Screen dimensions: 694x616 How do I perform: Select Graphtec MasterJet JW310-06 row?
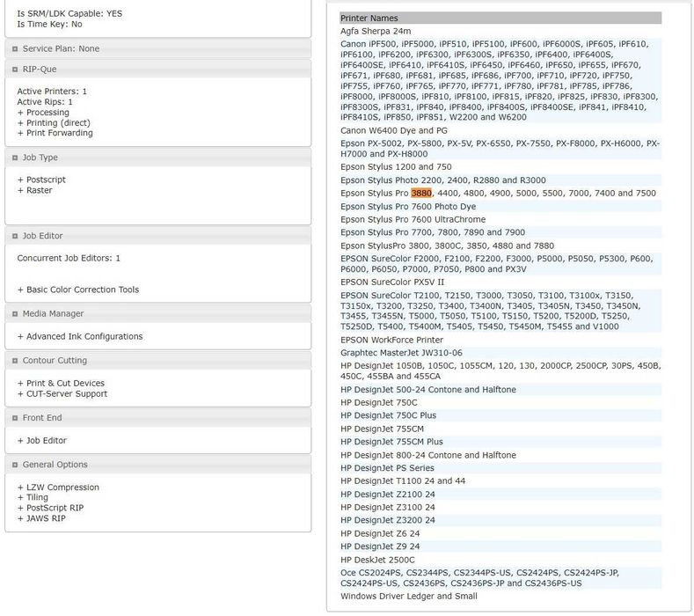[500, 353]
